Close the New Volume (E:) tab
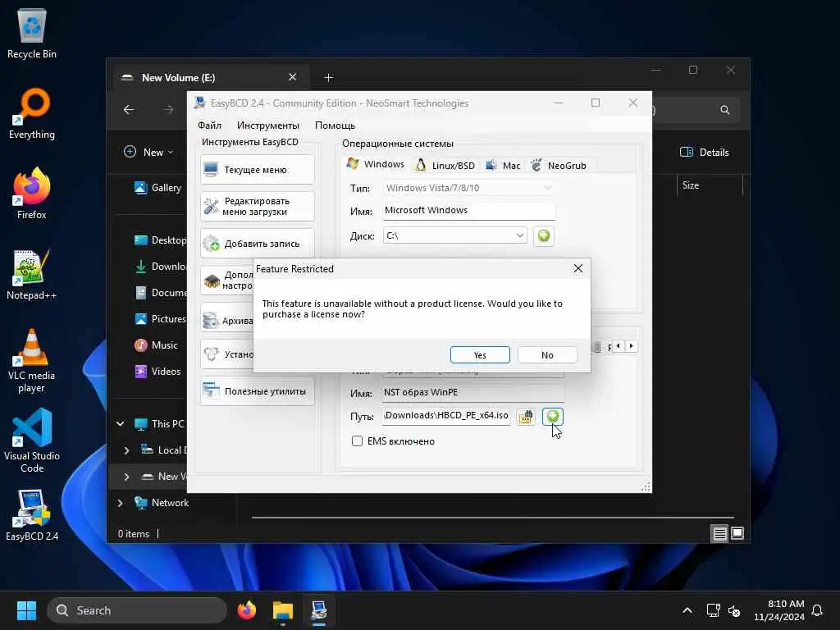Image resolution: width=840 pixels, height=630 pixels. coord(293,77)
